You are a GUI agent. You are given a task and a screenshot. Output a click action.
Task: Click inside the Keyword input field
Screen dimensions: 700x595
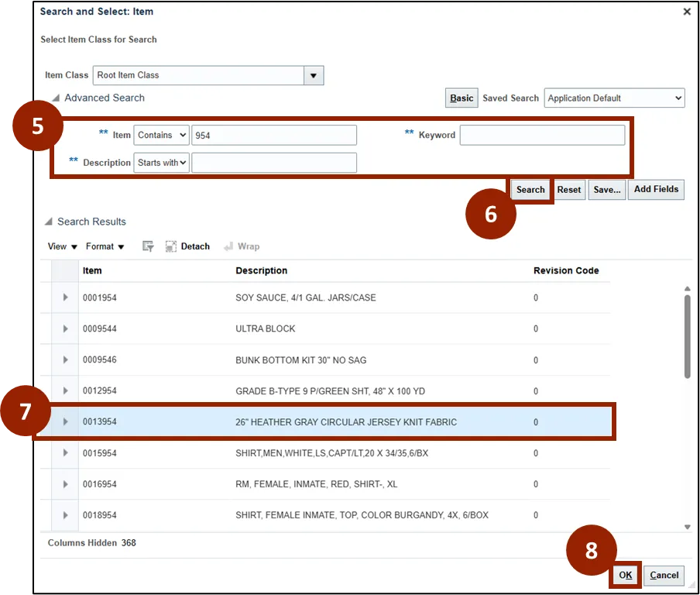pyautogui.click(x=542, y=136)
